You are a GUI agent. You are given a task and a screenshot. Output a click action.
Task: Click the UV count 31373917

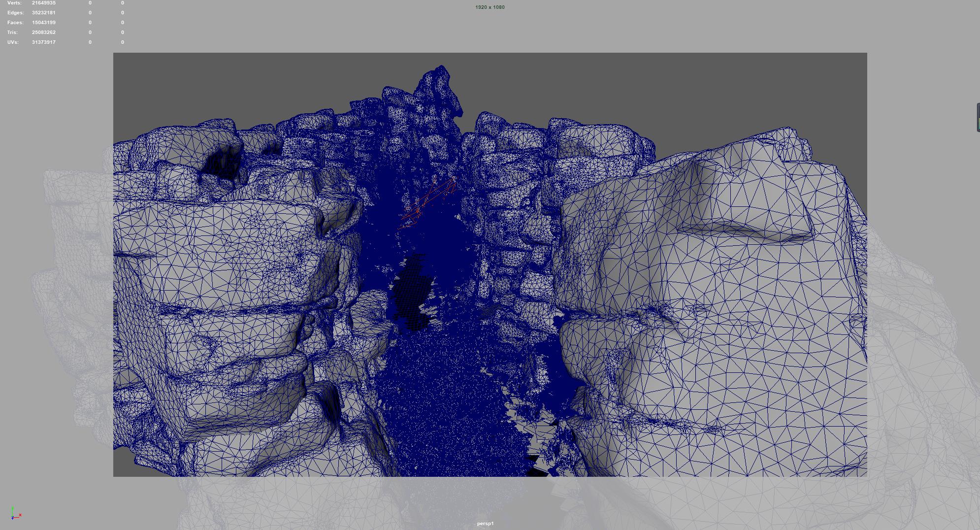tap(44, 42)
